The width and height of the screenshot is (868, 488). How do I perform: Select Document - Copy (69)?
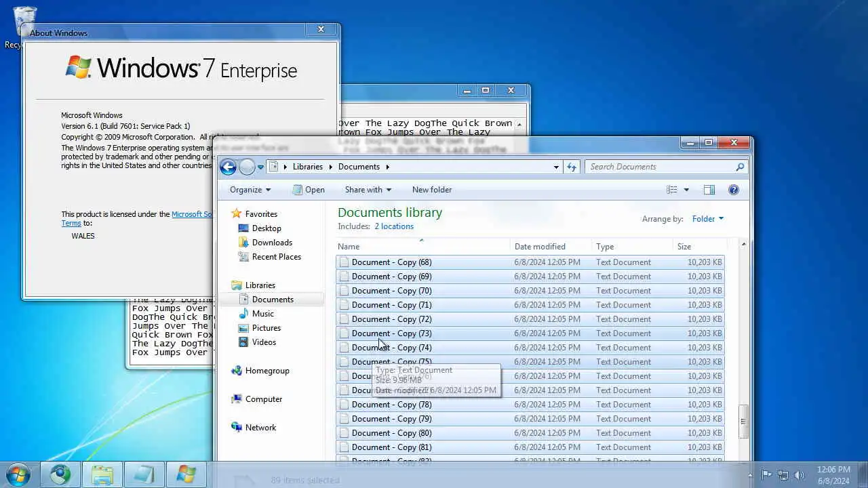pos(530,277)
